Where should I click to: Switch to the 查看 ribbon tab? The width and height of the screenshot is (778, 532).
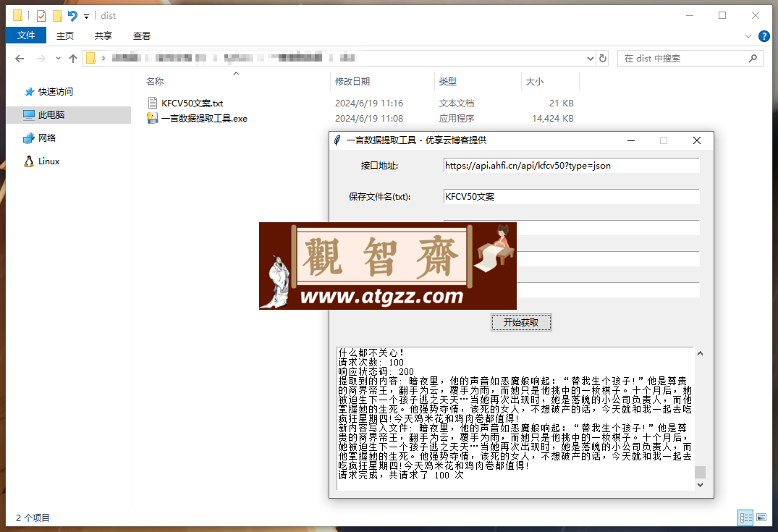click(x=141, y=35)
